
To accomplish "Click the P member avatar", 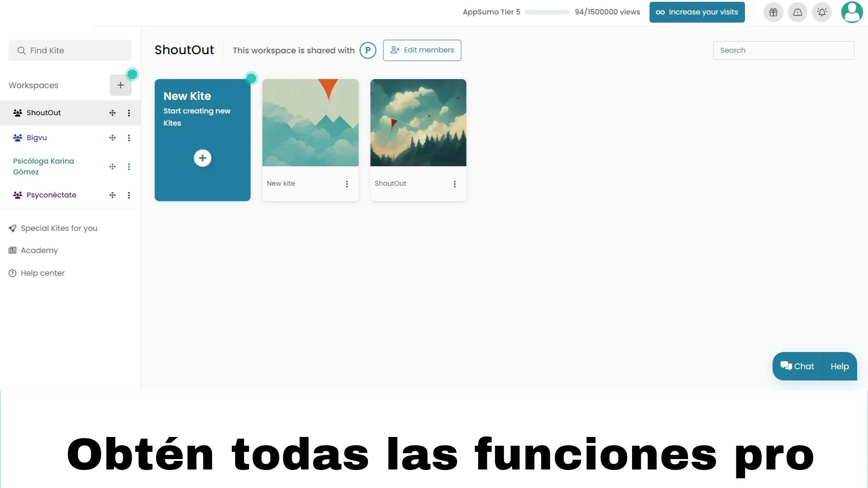I will (x=368, y=50).
